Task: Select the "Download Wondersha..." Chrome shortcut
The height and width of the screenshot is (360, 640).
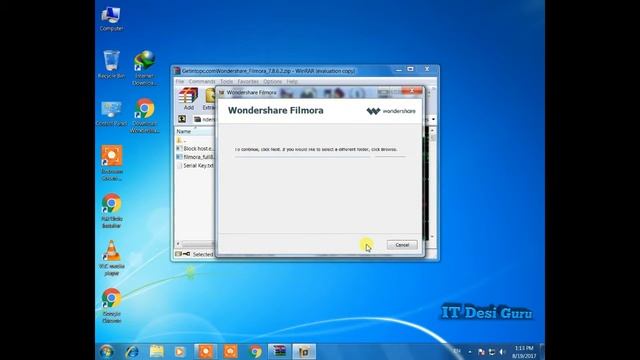Action: [144, 116]
